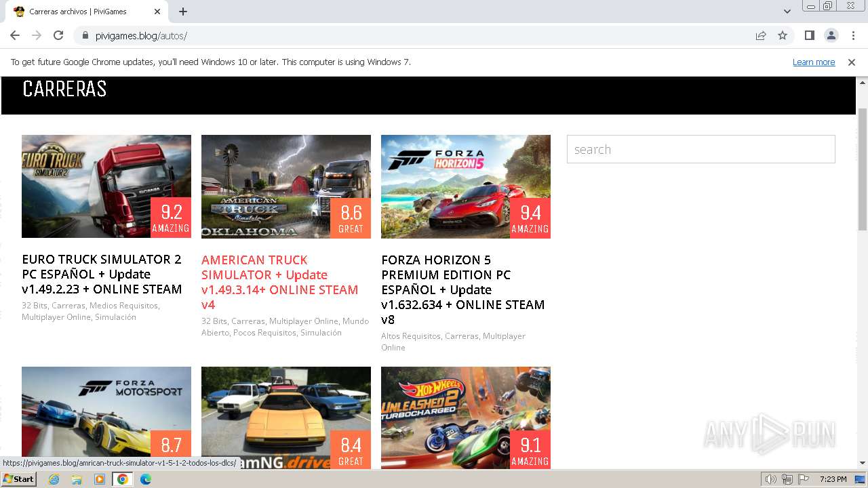Reload the current page

tap(58, 35)
